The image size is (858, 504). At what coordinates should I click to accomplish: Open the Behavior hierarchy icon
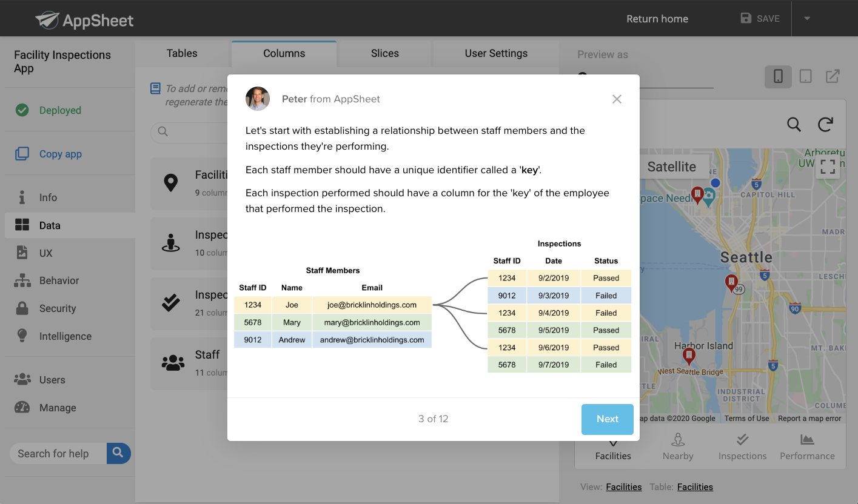22,280
